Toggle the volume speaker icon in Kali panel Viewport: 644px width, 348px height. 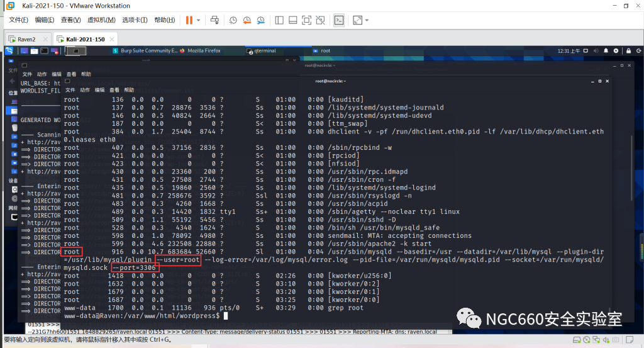(596, 51)
